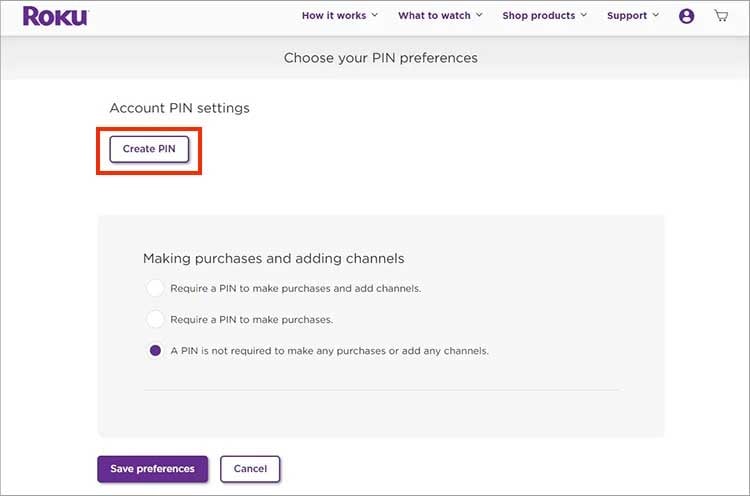
Task: Open the How it works menu
Action: 334,16
